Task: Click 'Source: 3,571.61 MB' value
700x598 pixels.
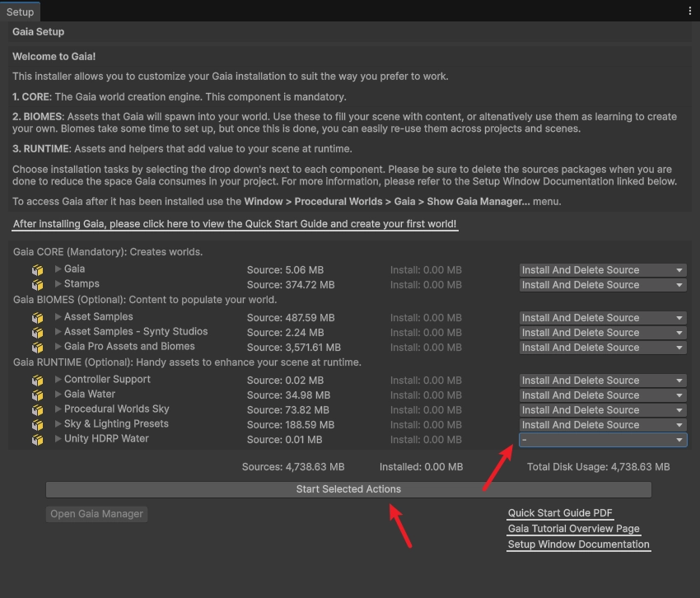Action: 294,347
